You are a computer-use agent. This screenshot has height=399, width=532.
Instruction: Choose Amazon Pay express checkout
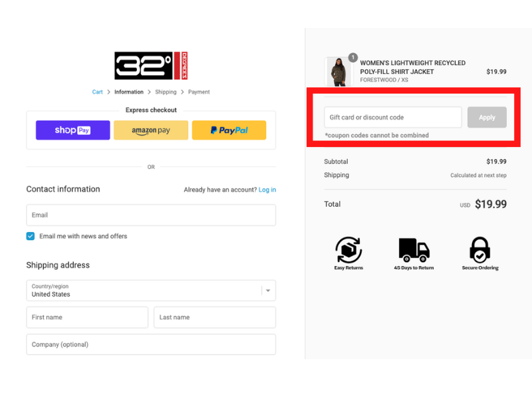[151, 130]
